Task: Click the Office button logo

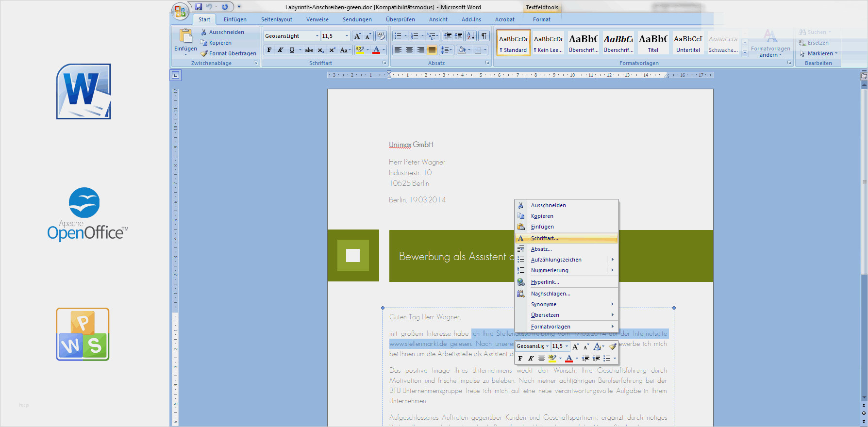Action: pyautogui.click(x=180, y=11)
